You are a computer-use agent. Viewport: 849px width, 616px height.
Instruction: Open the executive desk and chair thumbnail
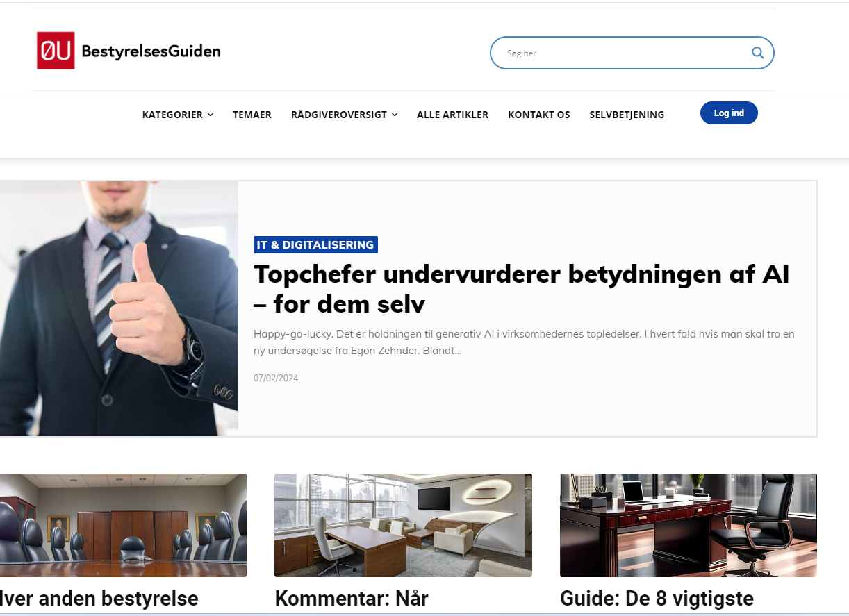(x=688, y=525)
